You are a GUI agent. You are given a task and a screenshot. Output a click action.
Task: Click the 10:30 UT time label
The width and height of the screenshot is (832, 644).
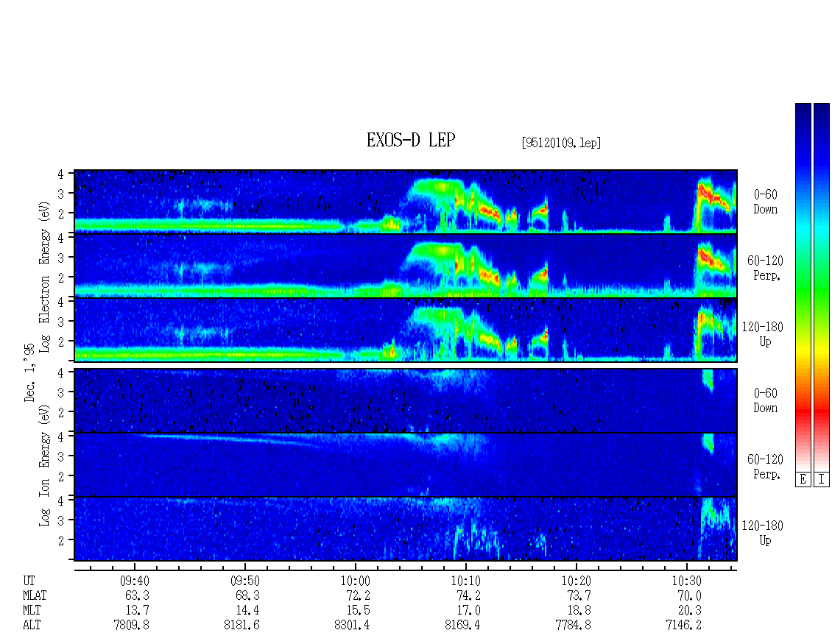[x=686, y=581]
